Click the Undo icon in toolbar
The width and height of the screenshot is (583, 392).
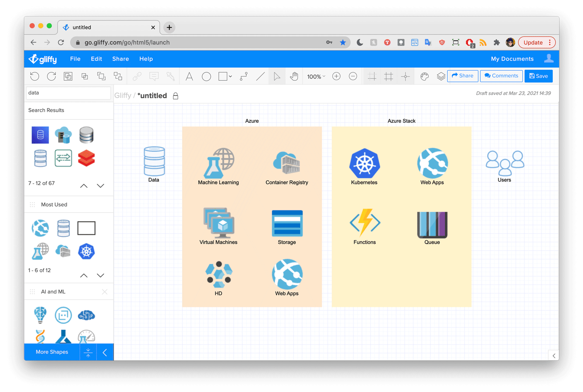coord(35,76)
